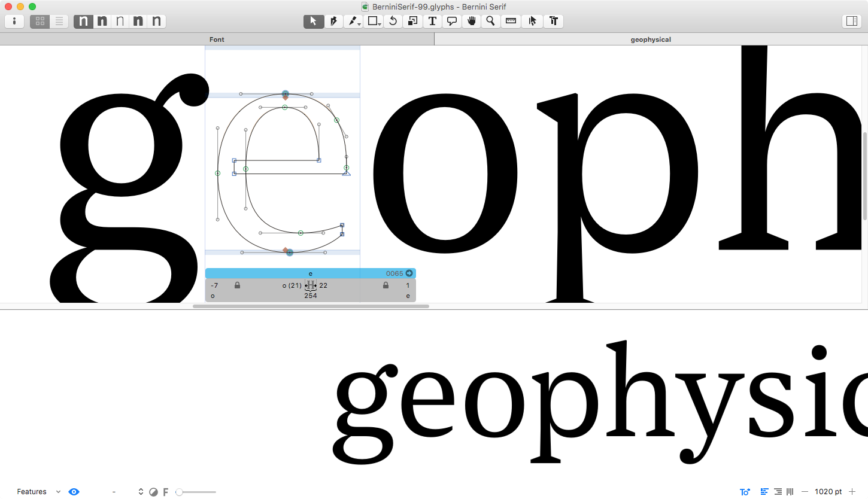Click the 1020 pt size field
Image resolution: width=868 pixels, height=499 pixels.
click(x=828, y=492)
